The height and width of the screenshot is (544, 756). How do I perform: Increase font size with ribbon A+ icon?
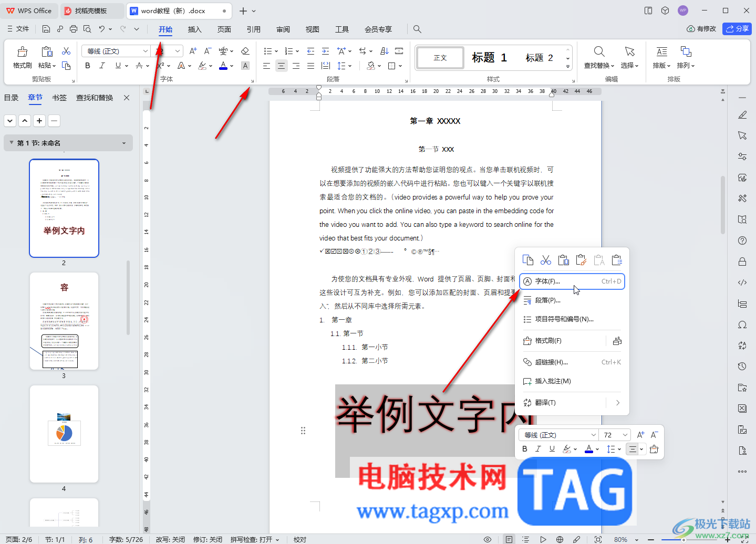point(193,51)
